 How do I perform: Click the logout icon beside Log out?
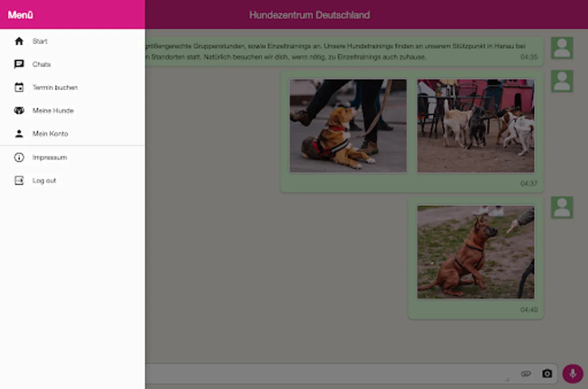pos(19,180)
